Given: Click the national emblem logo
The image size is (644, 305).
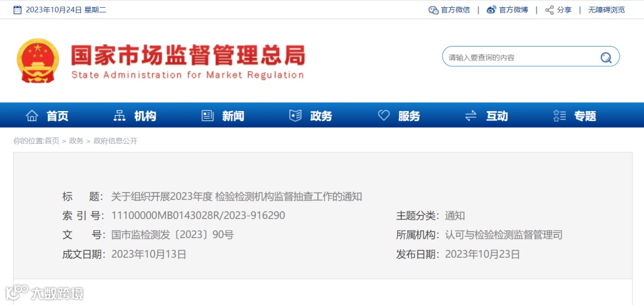Looking at the screenshot, I should pyautogui.click(x=38, y=61).
